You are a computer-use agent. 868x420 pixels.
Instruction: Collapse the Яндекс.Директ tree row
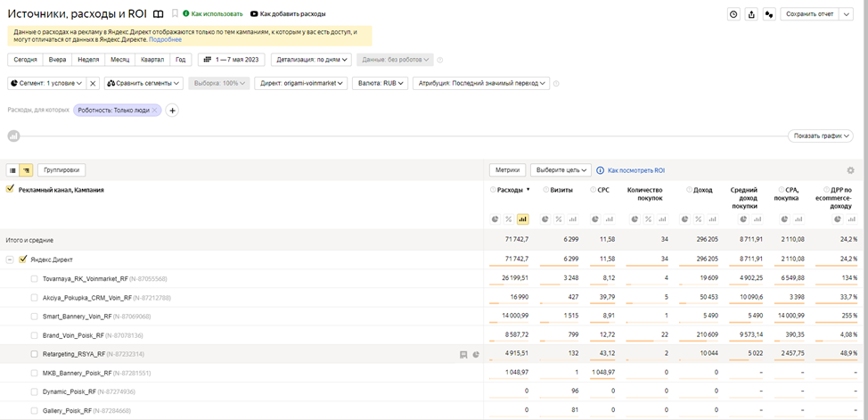[10, 259]
